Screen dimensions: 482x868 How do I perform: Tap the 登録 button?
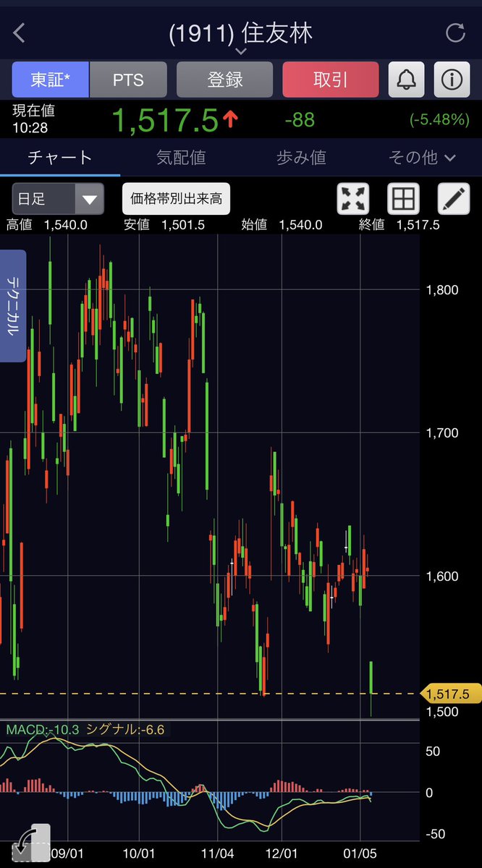point(224,80)
